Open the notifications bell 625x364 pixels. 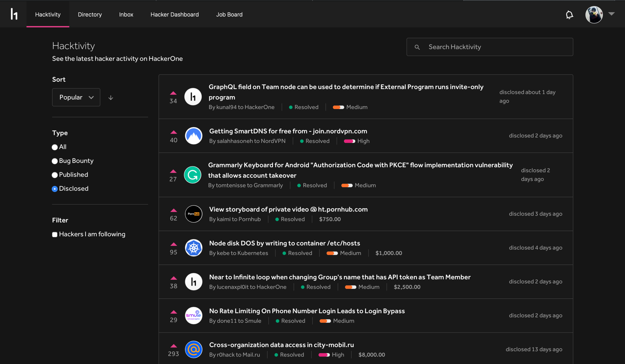[569, 15]
